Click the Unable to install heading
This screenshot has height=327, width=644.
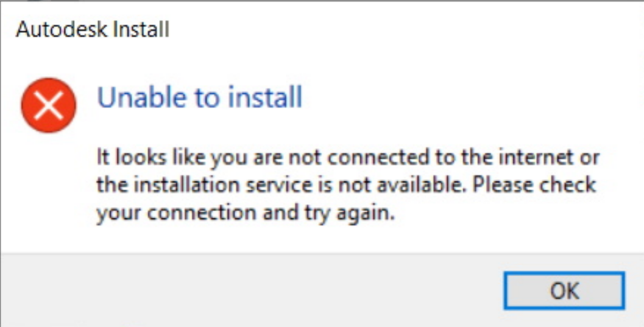pos(200,97)
